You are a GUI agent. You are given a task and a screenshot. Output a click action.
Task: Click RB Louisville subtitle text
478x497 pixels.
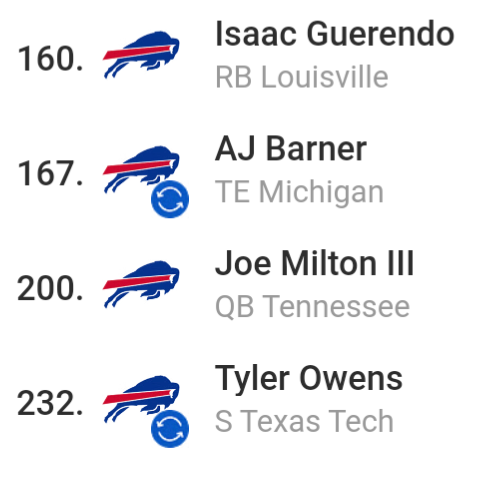pyautogui.click(x=302, y=77)
